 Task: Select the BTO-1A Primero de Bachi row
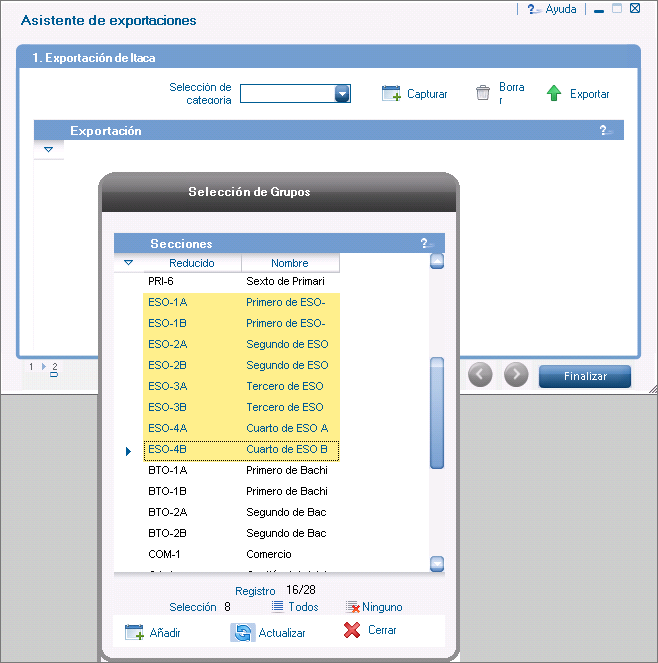click(x=240, y=470)
